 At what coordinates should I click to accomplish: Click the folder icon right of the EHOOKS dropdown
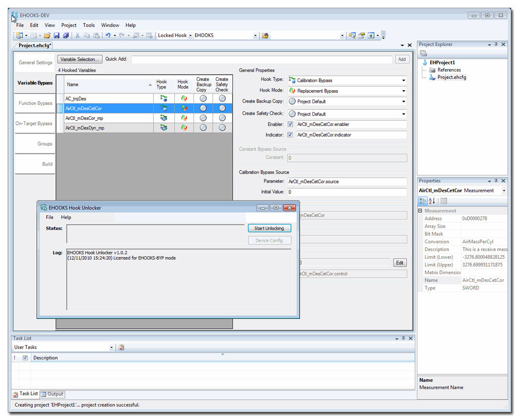[x=265, y=35]
